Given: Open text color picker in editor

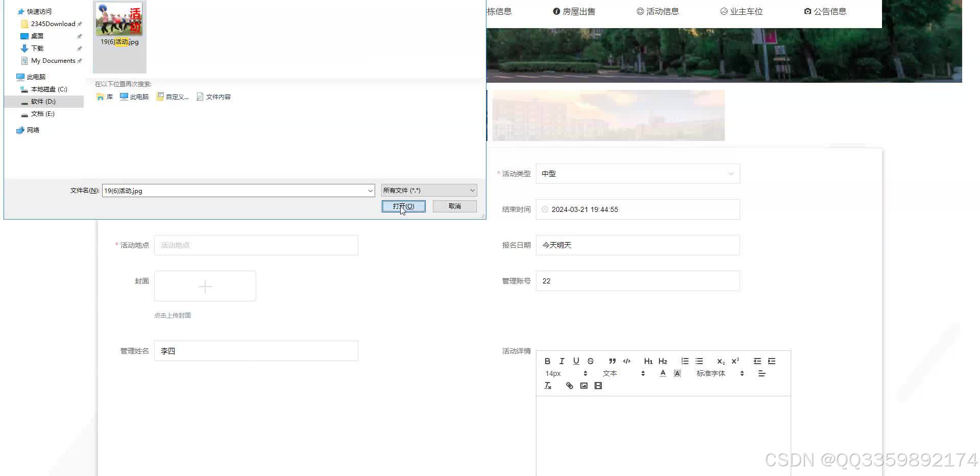Looking at the screenshot, I should pyautogui.click(x=663, y=373).
